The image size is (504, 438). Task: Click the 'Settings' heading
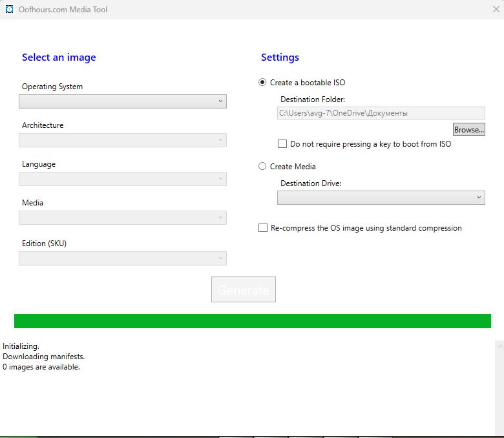[280, 57]
